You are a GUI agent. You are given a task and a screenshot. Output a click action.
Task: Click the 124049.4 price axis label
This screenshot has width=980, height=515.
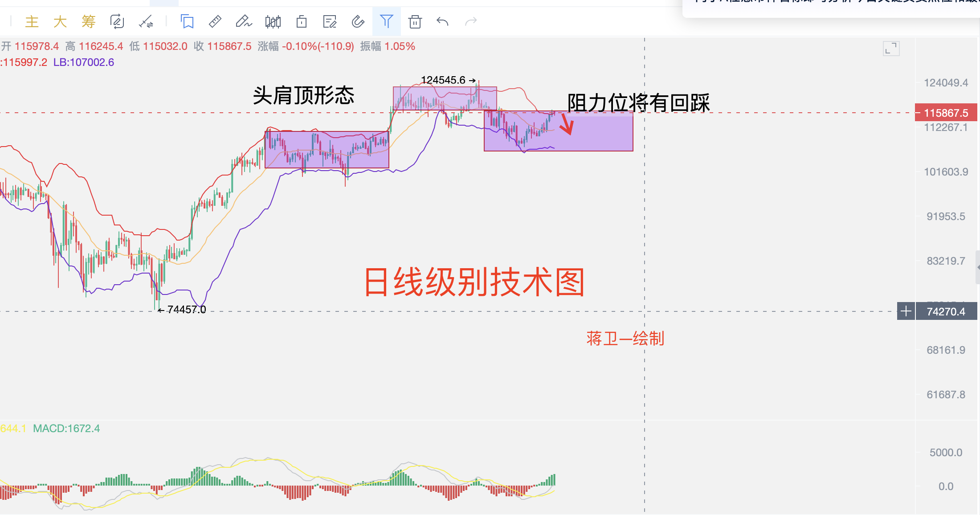pyautogui.click(x=946, y=83)
